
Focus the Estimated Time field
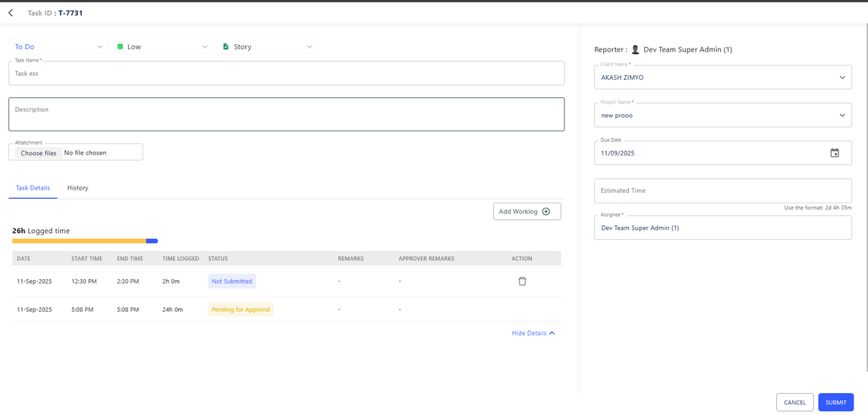722,190
